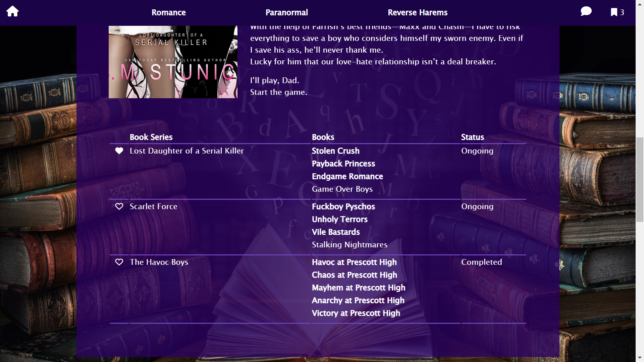
Task: Open Havoc at Prescott High link
Action: (x=354, y=262)
